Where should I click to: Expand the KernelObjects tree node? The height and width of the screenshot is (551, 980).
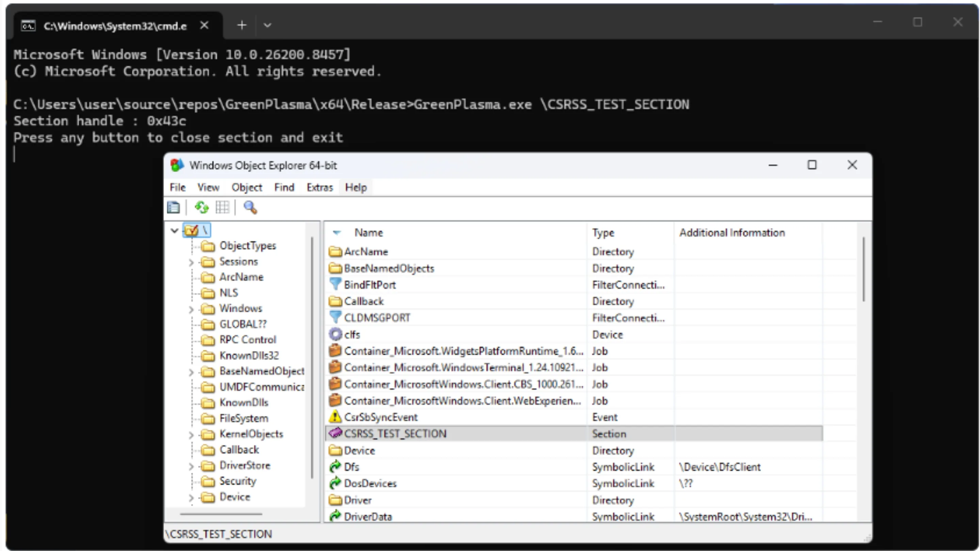click(x=191, y=435)
